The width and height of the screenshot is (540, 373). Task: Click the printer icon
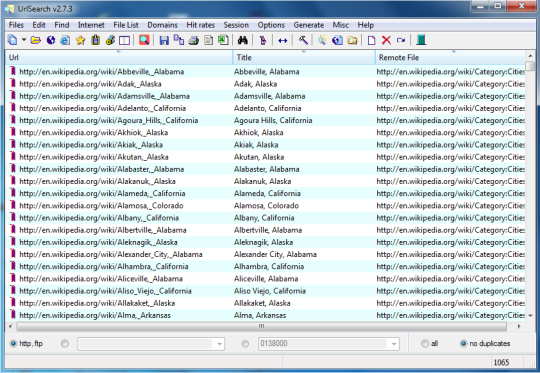point(194,41)
